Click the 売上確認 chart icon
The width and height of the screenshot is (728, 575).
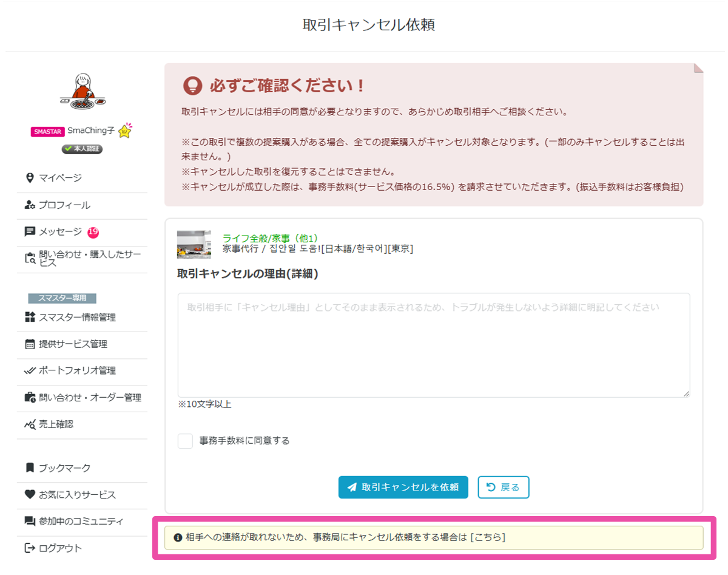[30, 424]
